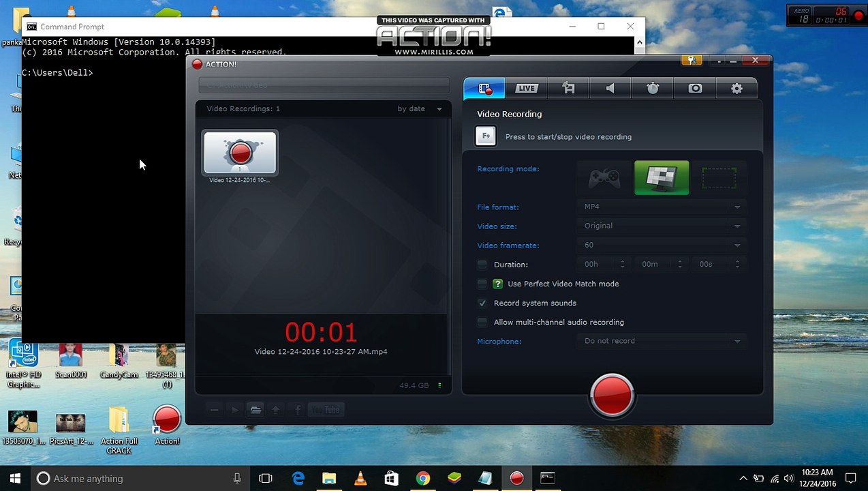Click the YouTube upload button
Viewport: 868px width, 491px height.
tap(325, 410)
